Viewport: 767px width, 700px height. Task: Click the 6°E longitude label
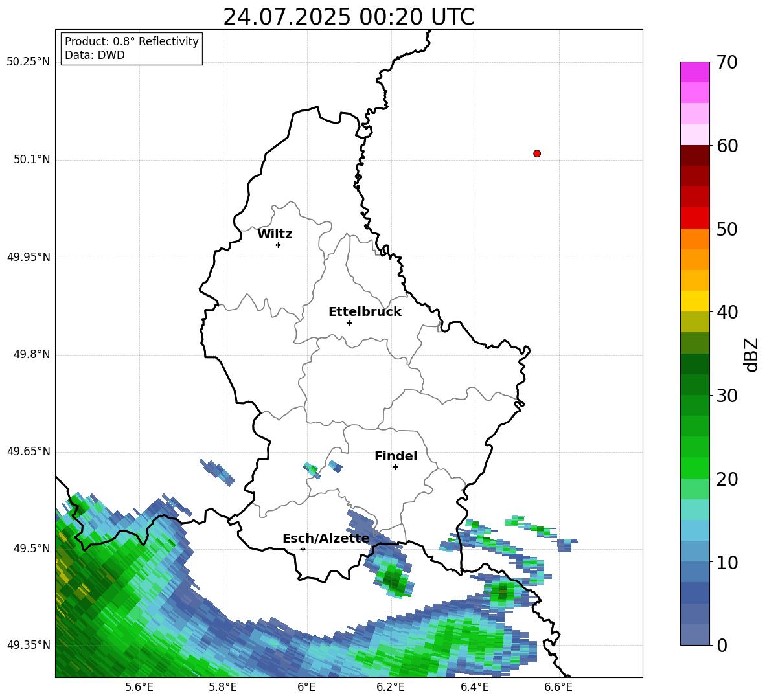coord(306,687)
